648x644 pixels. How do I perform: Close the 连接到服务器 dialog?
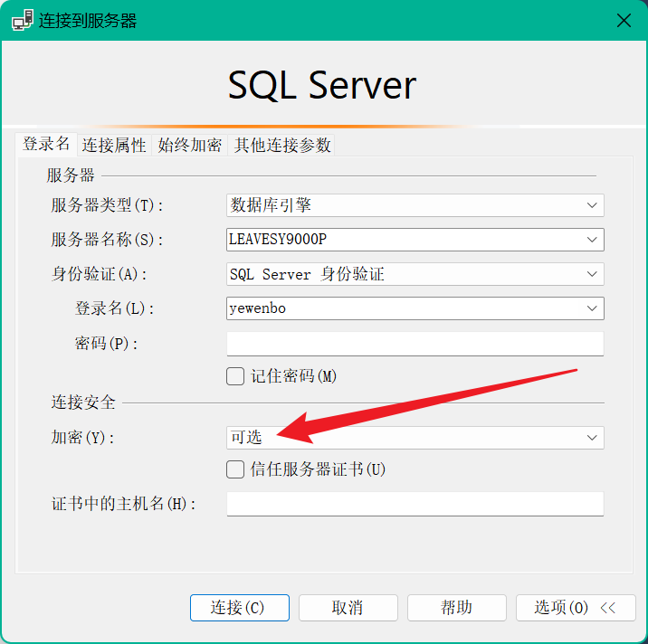coord(624,20)
